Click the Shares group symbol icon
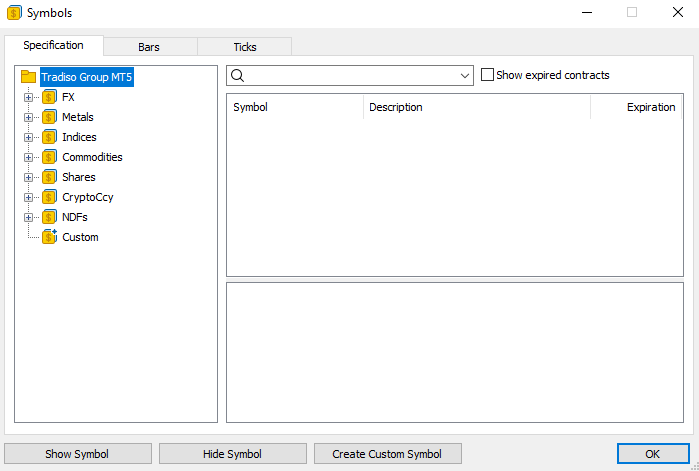699x471 pixels. pyautogui.click(x=49, y=177)
